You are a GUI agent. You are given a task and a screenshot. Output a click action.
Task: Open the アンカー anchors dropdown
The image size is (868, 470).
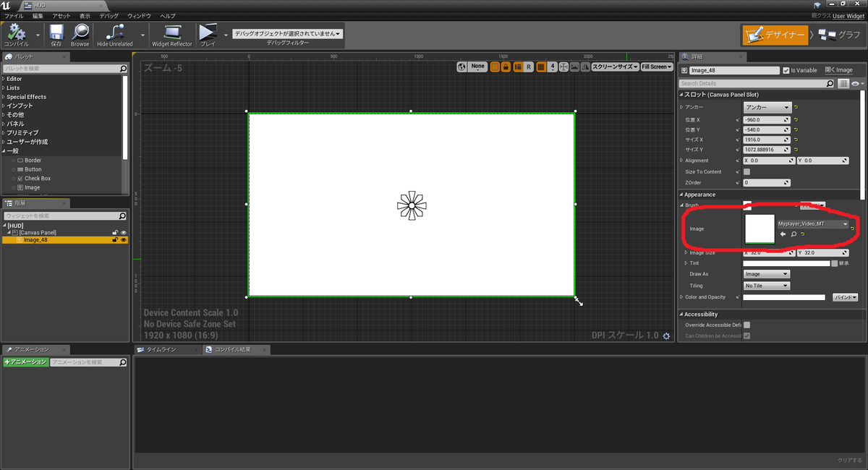pyautogui.click(x=767, y=107)
